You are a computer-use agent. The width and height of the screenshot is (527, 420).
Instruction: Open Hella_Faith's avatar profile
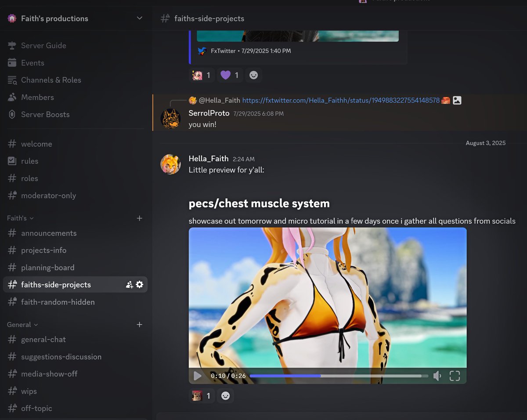coord(170,164)
